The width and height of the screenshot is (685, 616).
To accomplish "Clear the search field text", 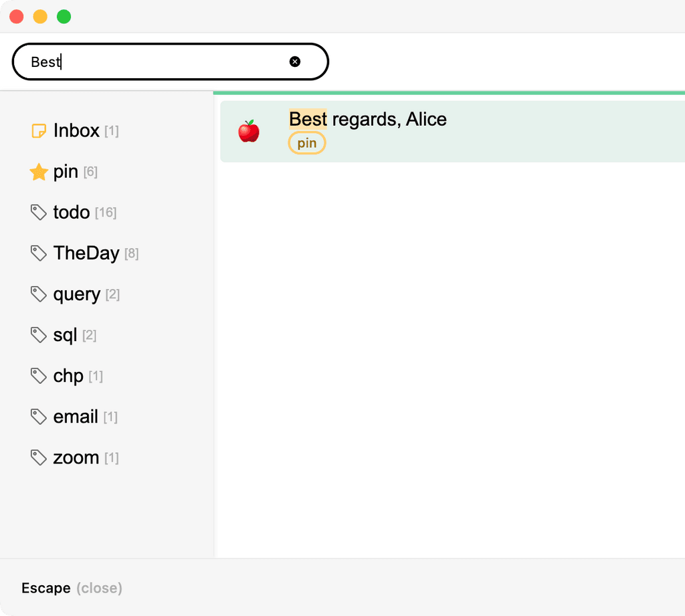I will (295, 62).
